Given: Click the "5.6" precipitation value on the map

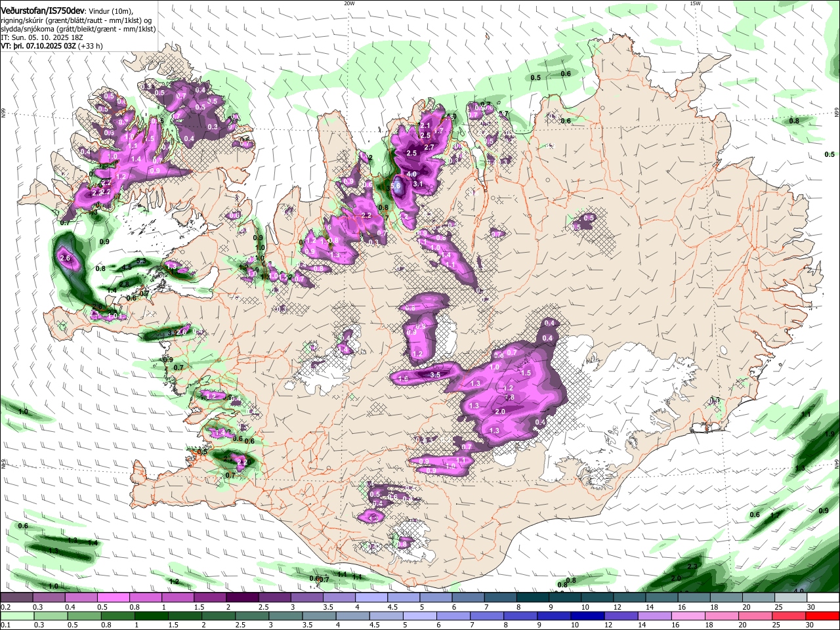Looking at the screenshot, I should 396,186.
